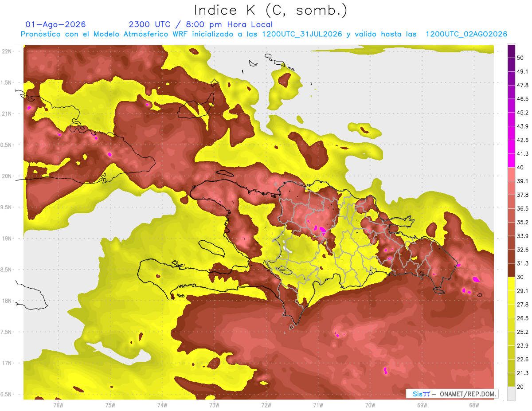
Task: Pick the magenta swatch between 40 and 41.3
Action: click(x=511, y=160)
